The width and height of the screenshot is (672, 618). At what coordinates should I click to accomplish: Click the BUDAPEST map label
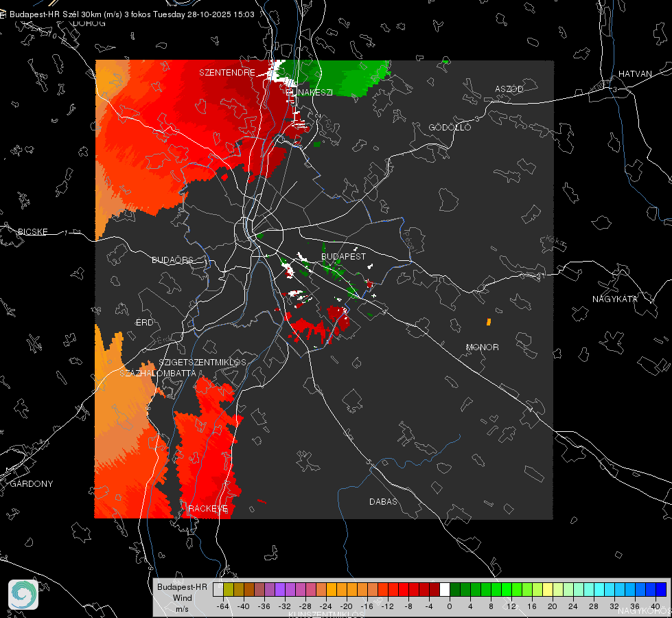(x=344, y=256)
